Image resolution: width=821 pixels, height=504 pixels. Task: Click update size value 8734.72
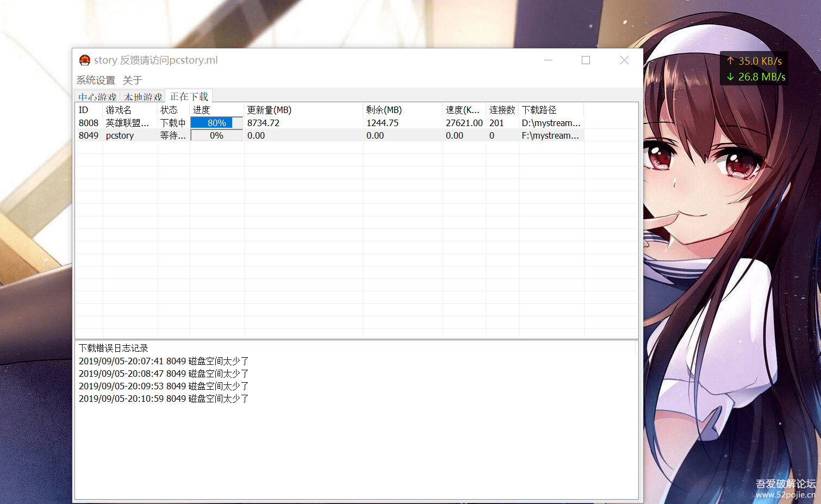pyautogui.click(x=263, y=123)
